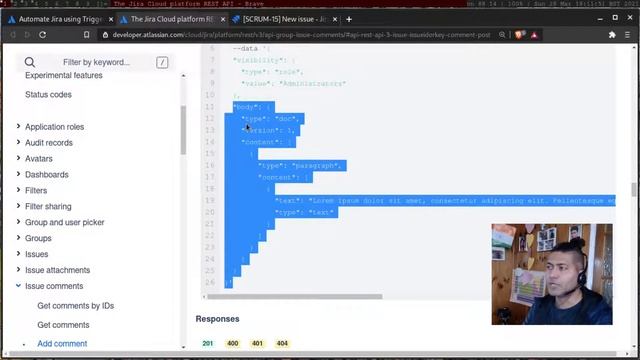The image size is (640, 360).
Task: Select the 400 response code tab
Action: [x=233, y=343]
